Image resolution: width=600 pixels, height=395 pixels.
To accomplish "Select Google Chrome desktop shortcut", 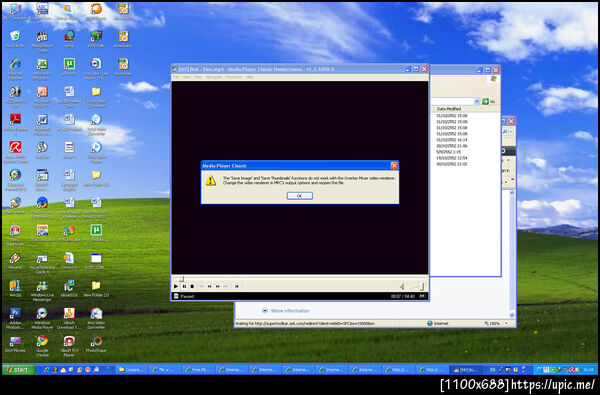I will 42,346.
